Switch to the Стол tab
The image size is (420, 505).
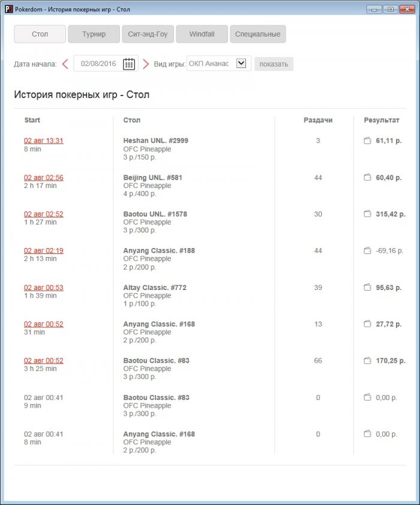pyautogui.click(x=40, y=34)
